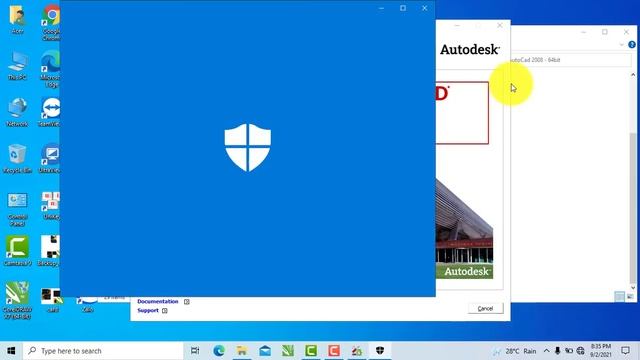
Task: Launch Google Chrome from the desktop
Action: 51,22
